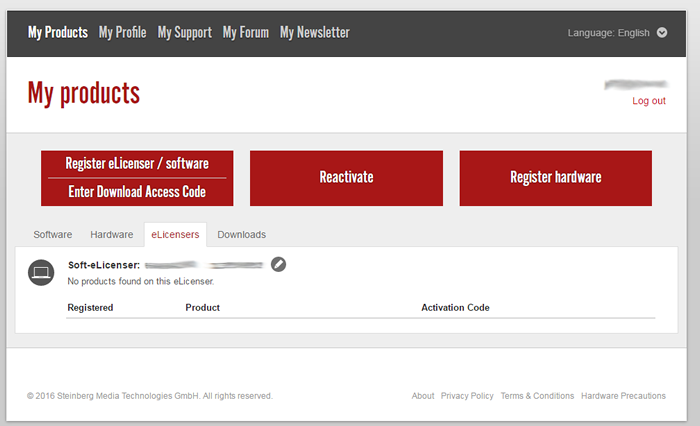Click the 'My products' page heading

[84, 93]
